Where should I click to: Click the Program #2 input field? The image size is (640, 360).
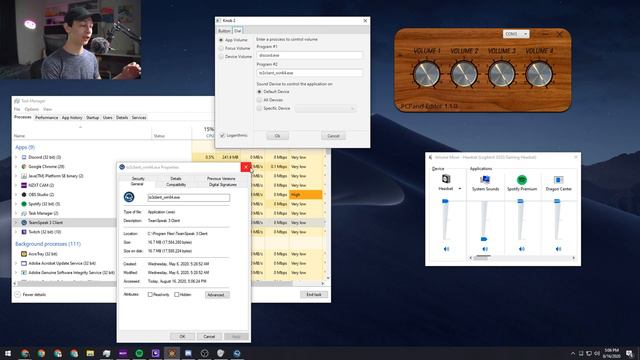click(309, 73)
